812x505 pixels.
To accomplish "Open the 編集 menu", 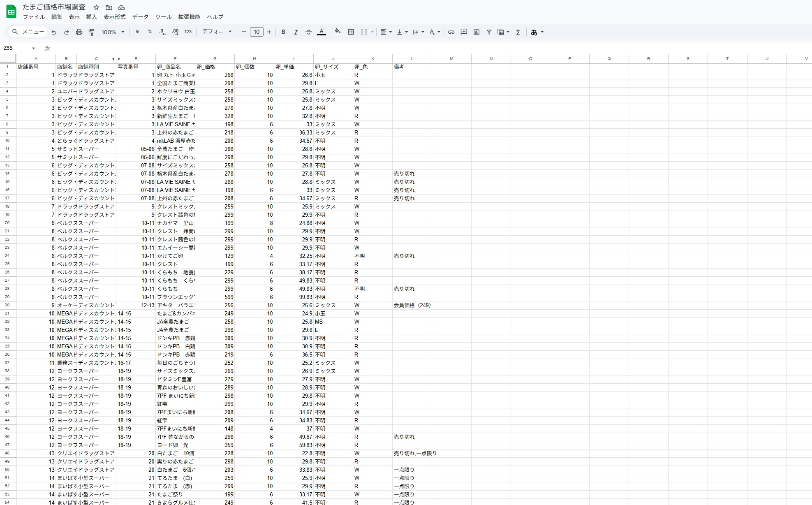I will coord(57,17).
